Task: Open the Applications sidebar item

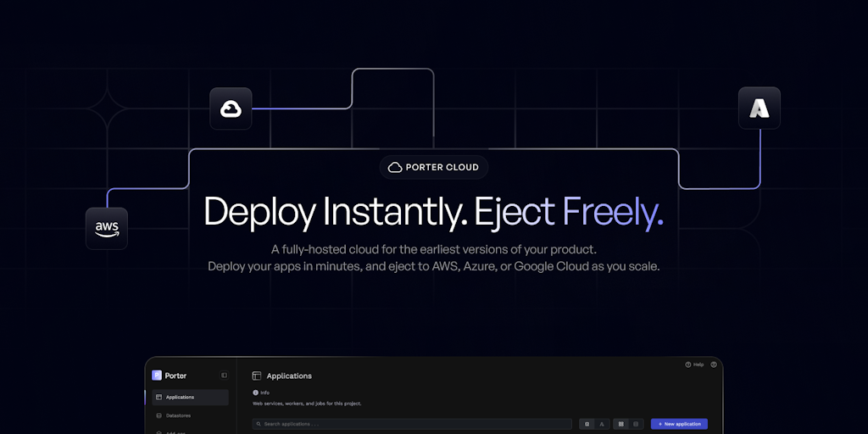Action: point(190,397)
